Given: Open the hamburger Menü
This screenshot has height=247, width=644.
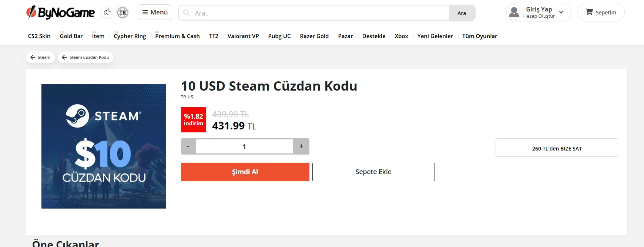Looking at the screenshot, I should (x=155, y=13).
